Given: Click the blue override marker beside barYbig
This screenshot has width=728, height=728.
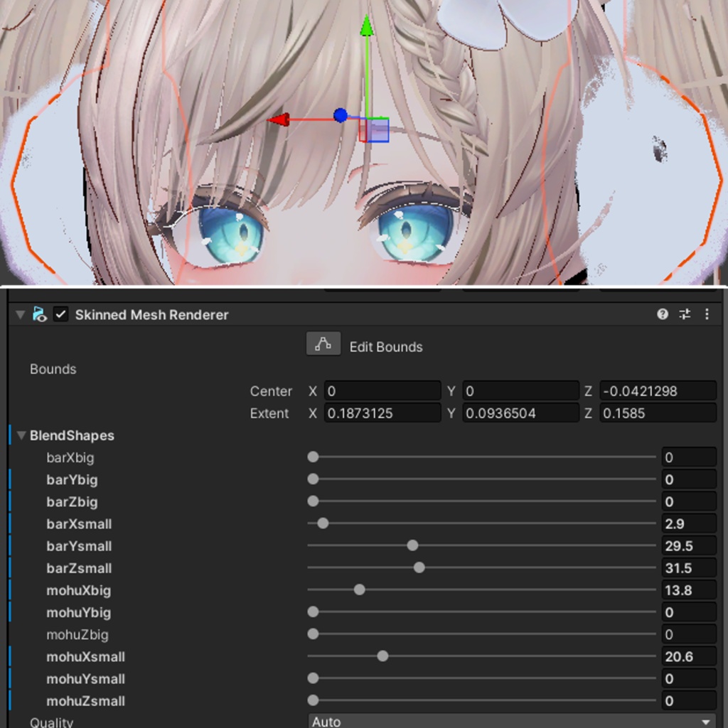Looking at the screenshot, I should click(9, 480).
